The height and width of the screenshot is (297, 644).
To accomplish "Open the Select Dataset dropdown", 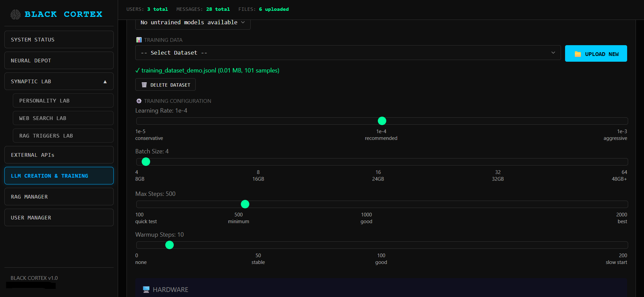I will click(x=347, y=53).
